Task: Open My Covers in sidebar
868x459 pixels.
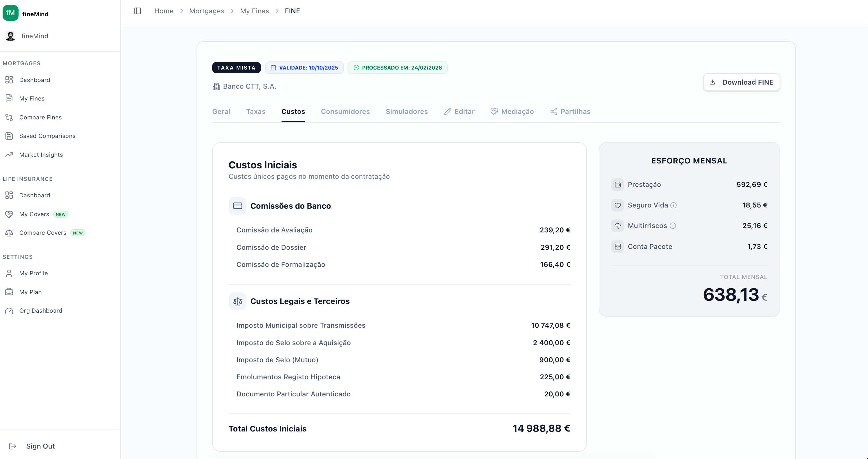Action: (34, 214)
